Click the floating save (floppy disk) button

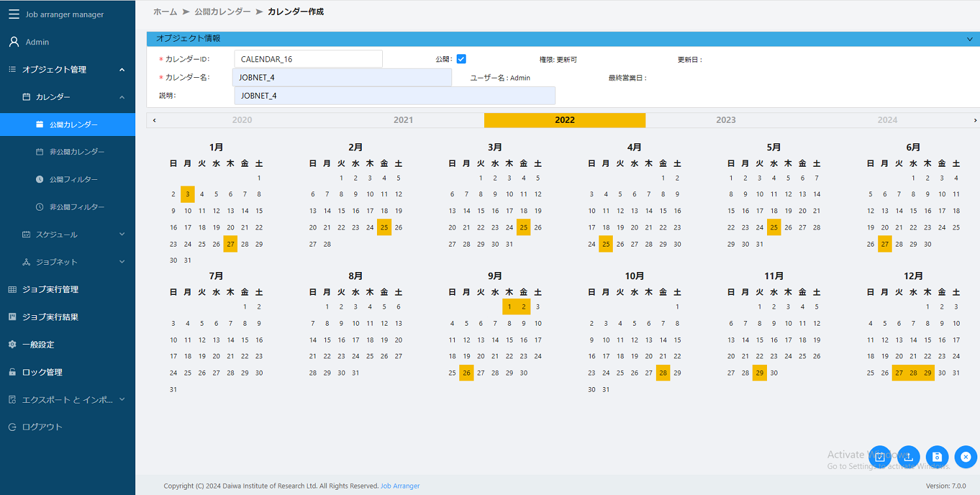click(x=937, y=456)
